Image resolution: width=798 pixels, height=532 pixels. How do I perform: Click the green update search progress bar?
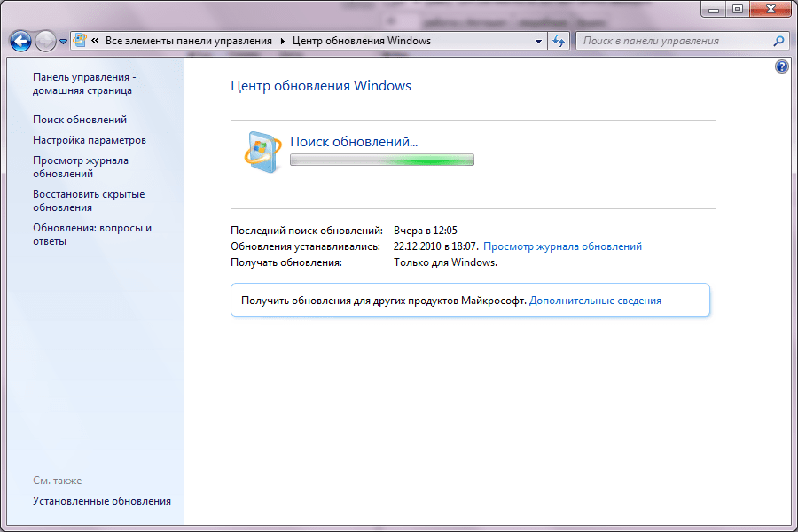point(382,160)
